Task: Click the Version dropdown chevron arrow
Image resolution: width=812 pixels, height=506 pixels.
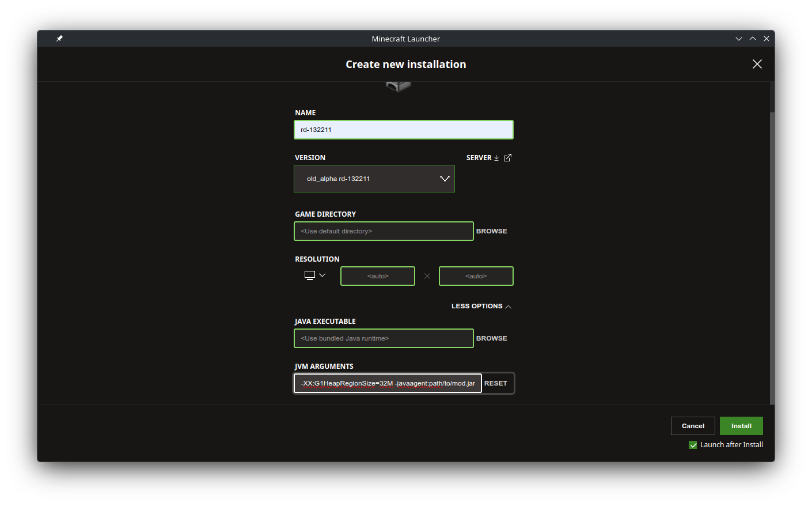Action: tap(445, 179)
